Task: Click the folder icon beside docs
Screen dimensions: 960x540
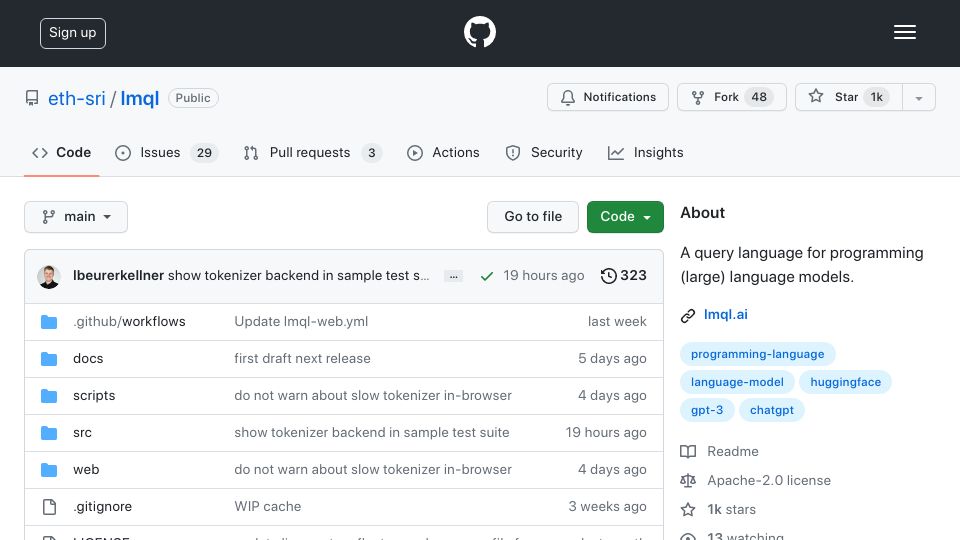Action: [x=49, y=359]
